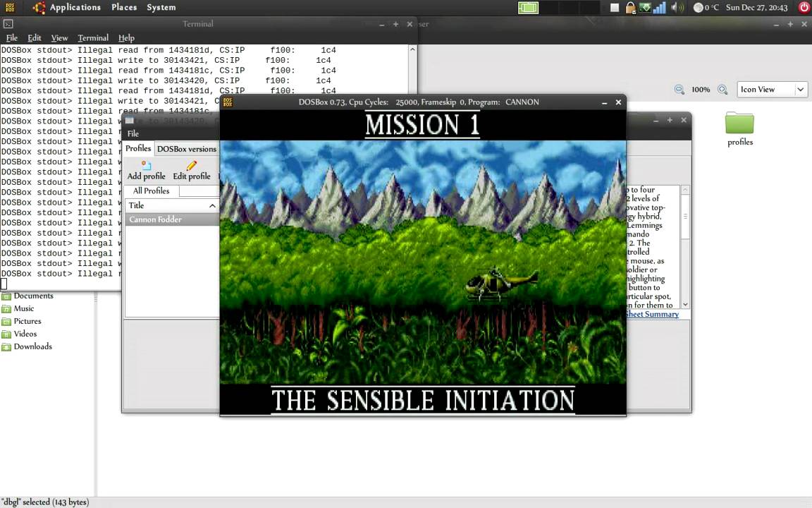Image resolution: width=812 pixels, height=508 pixels.
Task: Switch to the Profiles tab
Action: [x=138, y=148]
